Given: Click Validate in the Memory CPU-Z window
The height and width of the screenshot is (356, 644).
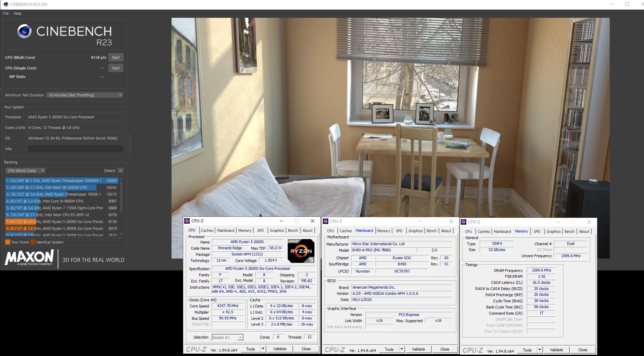Looking at the screenshot, I should pyautogui.click(x=556, y=350).
